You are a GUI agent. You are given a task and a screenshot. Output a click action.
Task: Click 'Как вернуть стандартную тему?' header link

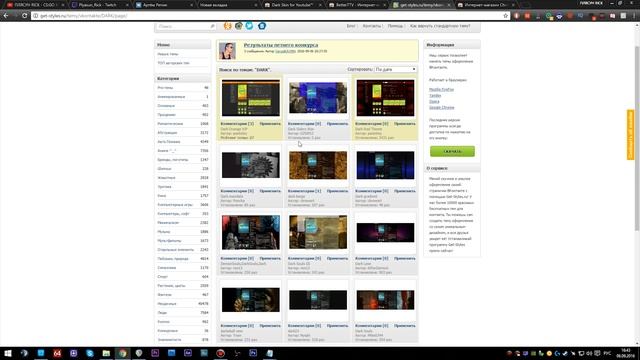tap(440, 26)
